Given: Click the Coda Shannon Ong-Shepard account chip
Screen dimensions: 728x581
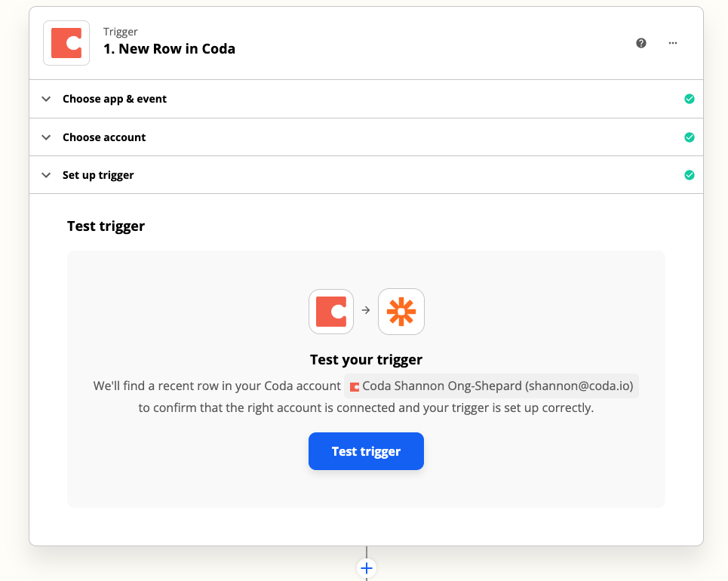Looking at the screenshot, I should 492,386.
